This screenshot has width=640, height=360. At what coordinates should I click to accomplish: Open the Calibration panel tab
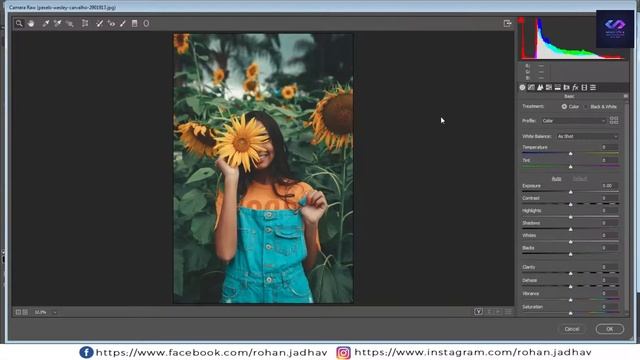[x=584, y=87]
